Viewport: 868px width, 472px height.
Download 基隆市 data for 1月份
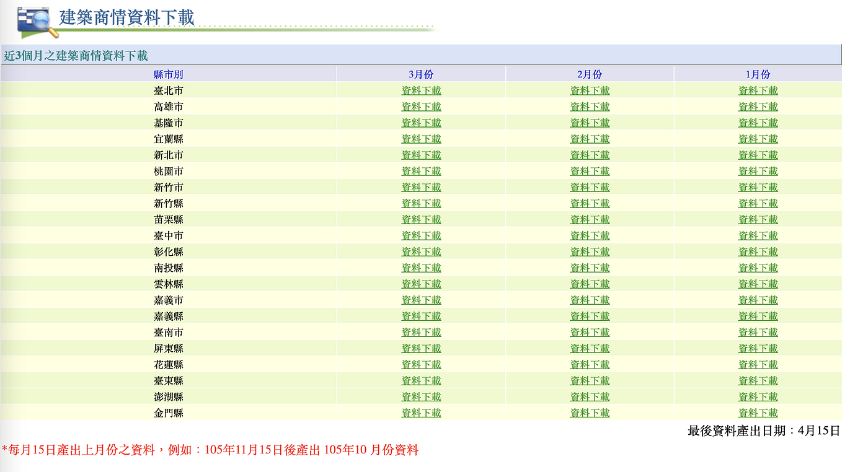[758, 123]
